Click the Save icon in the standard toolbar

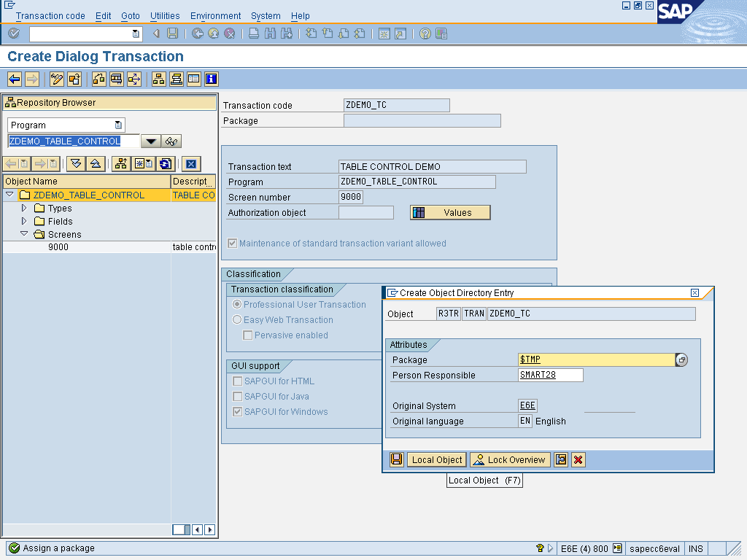(x=173, y=33)
